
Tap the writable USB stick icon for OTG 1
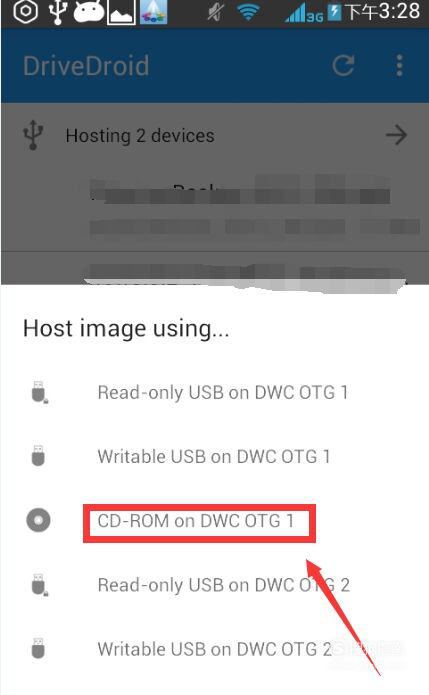[38, 456]
